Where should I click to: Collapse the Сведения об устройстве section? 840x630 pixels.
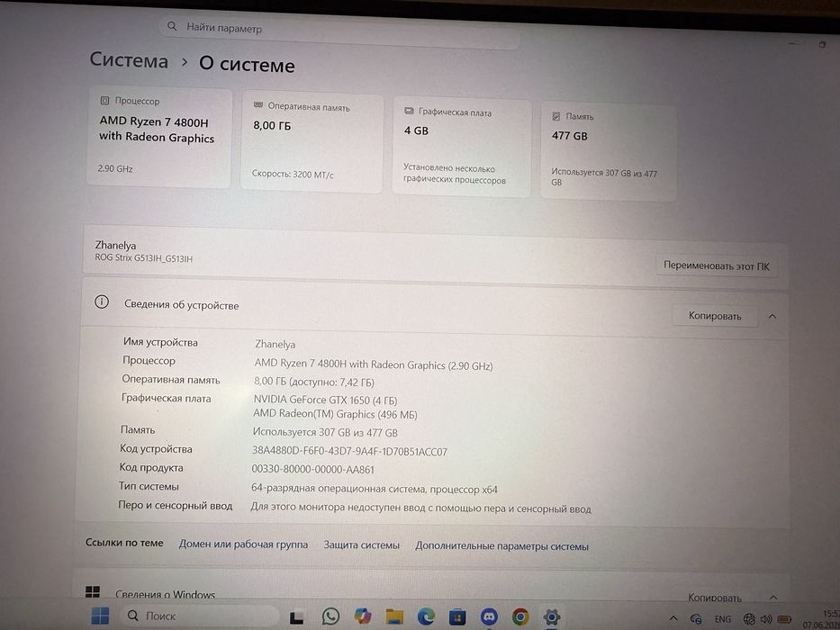click(x=772, y=317)
